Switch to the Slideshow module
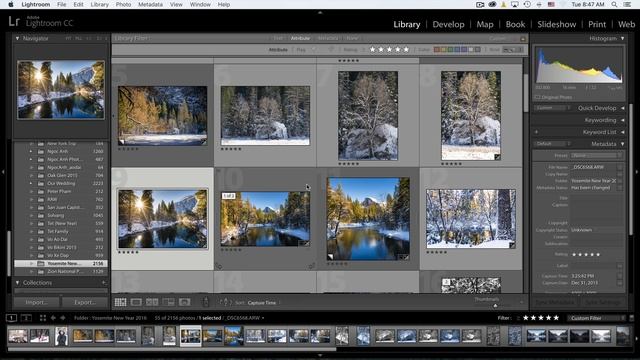This screenshot has width=640, height=360. (x=556, y=24)
